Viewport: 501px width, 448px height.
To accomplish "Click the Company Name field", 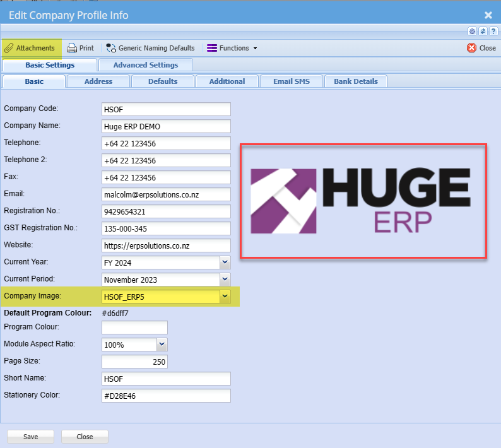I will (x=166, y=126).
